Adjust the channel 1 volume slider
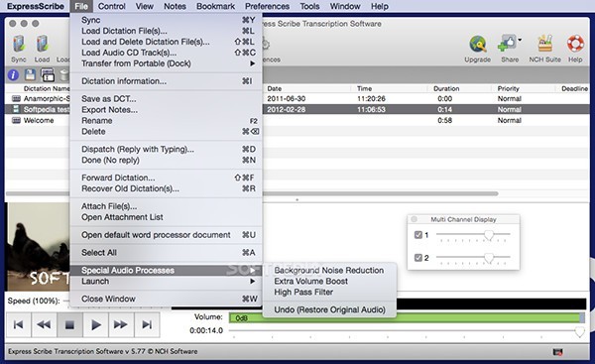Screen dimensions: 595x364 (489, 235)
